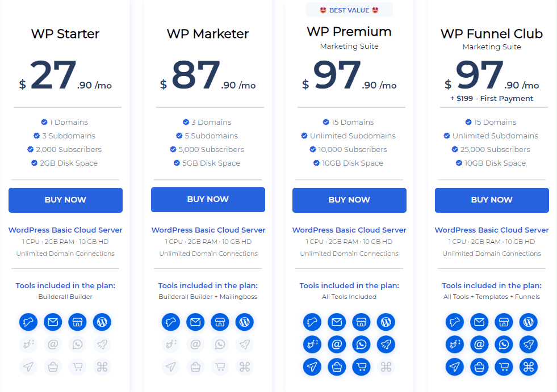Select the store icon in WP Premium tools

click(x=361, y=322)
